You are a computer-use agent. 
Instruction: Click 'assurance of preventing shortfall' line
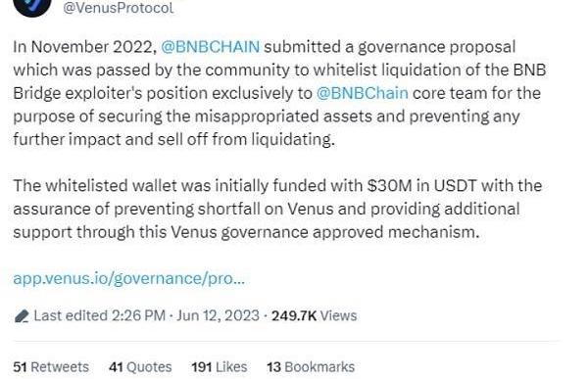(x=267, y=209)
